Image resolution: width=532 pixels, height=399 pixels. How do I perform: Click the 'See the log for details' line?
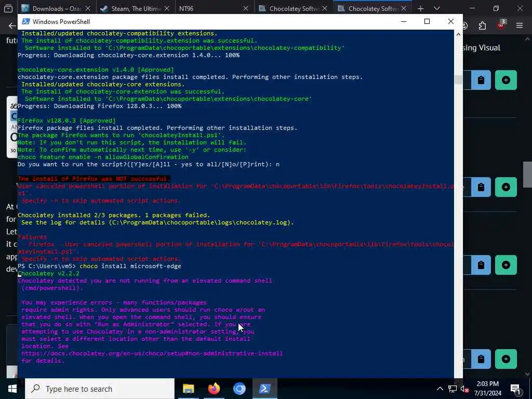tap(157, 222)
